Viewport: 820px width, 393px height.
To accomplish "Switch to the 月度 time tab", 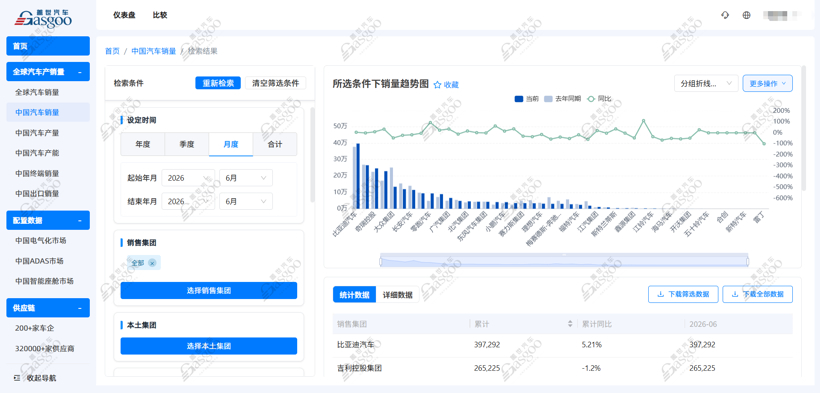I will [x=231, y=144].
